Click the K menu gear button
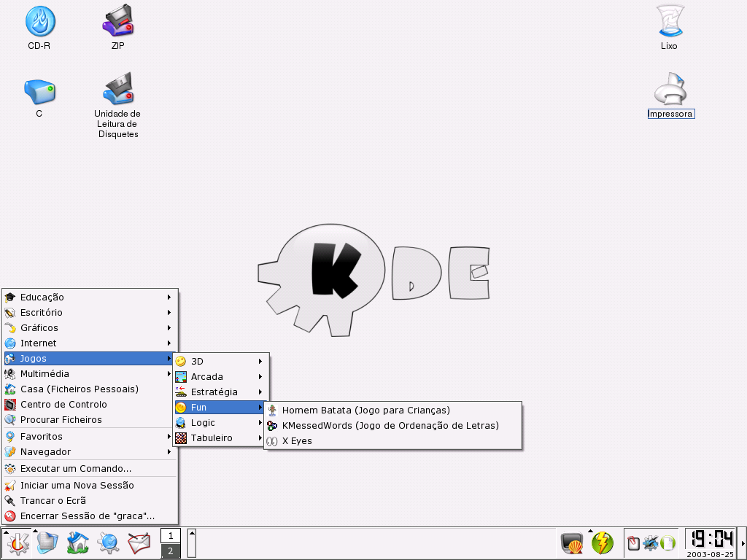The width and height of the screenshot is (747, 560). 18,542
